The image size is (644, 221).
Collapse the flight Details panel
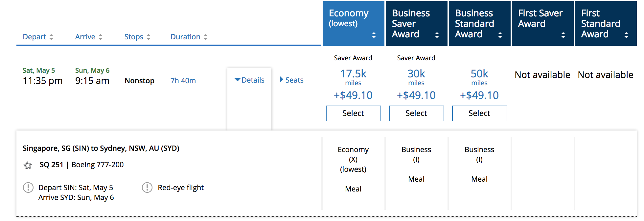click(x=249, y=80)
